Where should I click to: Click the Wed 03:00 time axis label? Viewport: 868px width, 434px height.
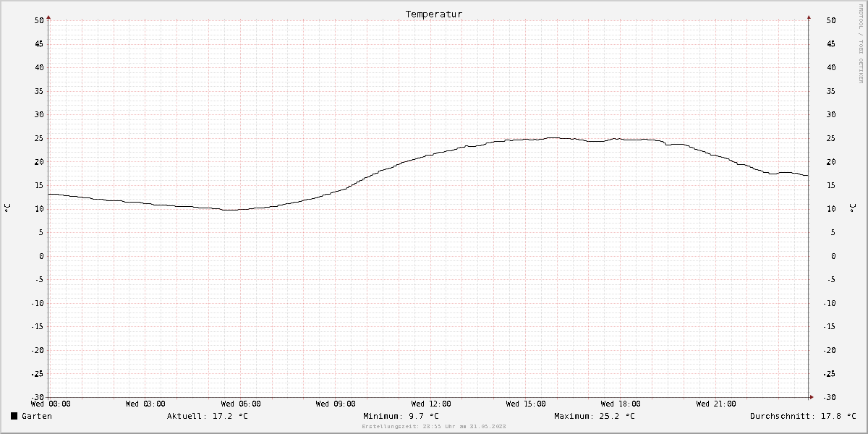pyautogui.click(x=145, y=404)
